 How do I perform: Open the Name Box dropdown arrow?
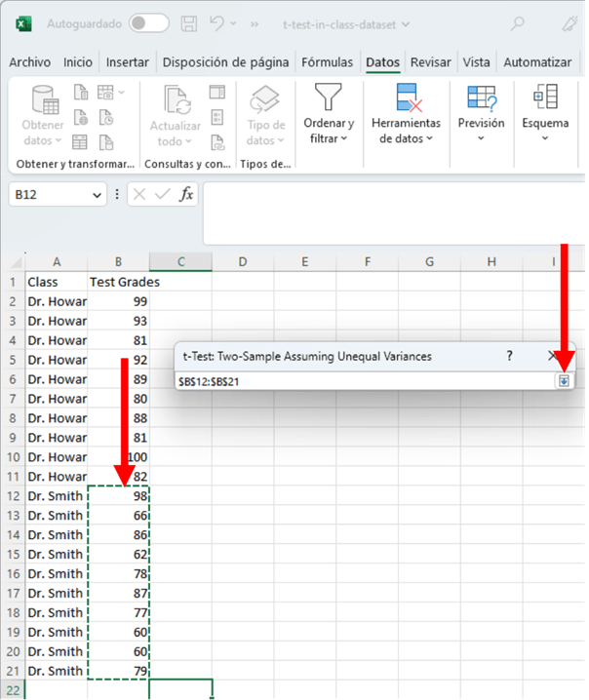click(97, 195)
